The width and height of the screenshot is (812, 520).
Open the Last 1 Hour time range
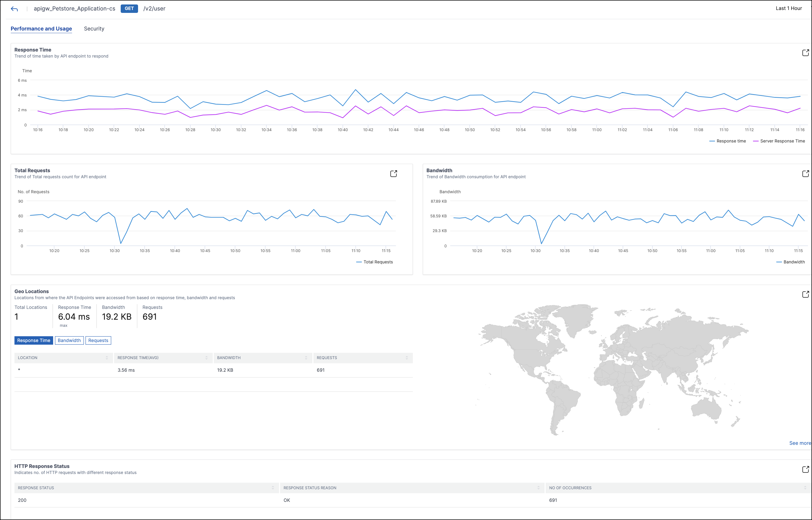coord(789,8)
